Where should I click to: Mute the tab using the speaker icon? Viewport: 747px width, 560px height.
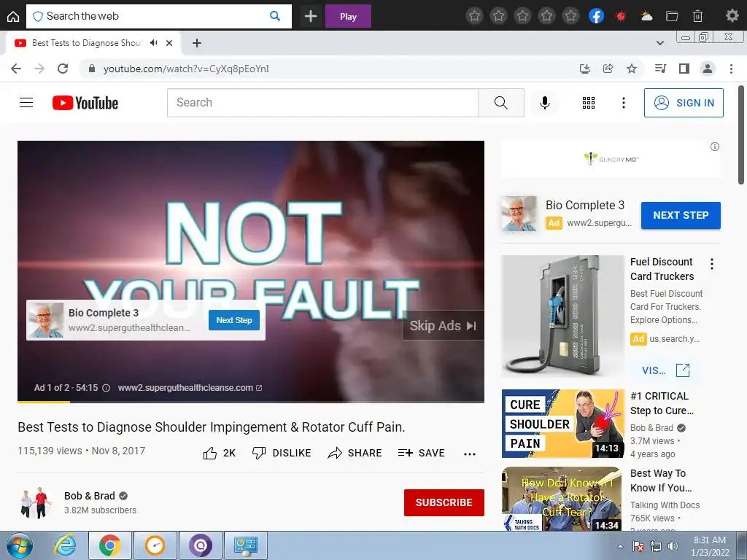[x=153, y=43]
